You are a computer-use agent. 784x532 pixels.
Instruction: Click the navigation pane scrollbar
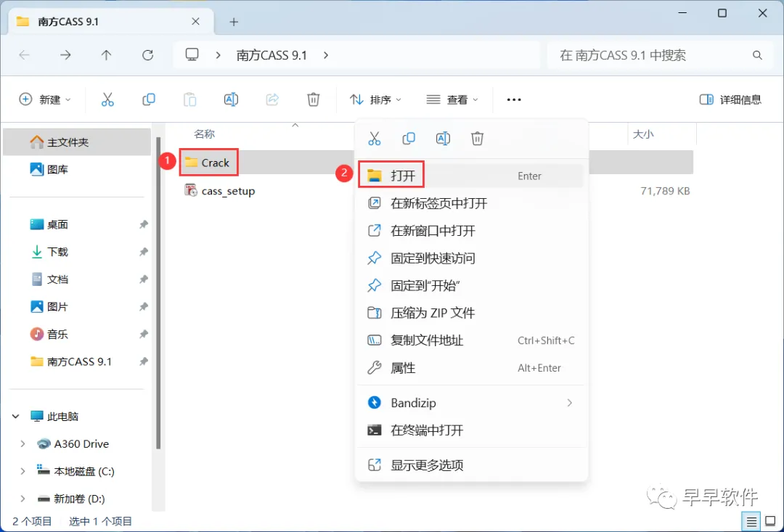(x=158, y=292)
